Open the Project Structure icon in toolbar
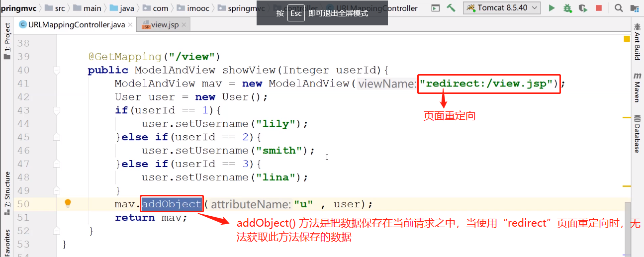Image resolution: width=644 pixels, height=257 pixels. pos(635,8)
